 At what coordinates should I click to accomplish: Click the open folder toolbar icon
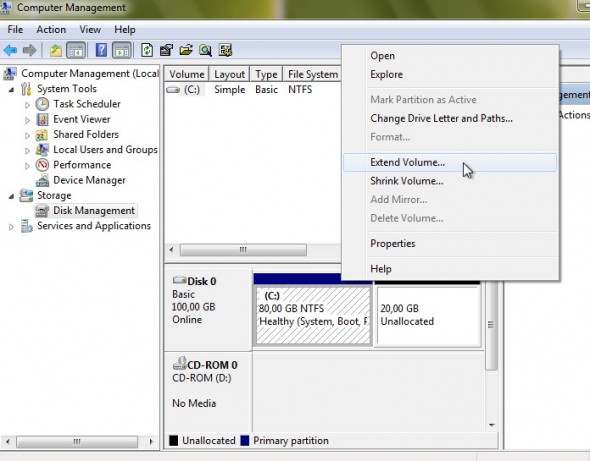[x=186, y=50]
